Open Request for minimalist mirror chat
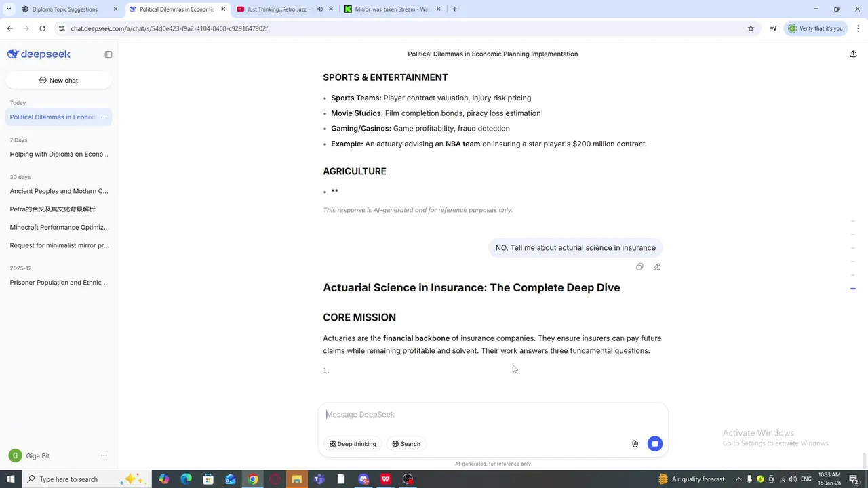 59,245
